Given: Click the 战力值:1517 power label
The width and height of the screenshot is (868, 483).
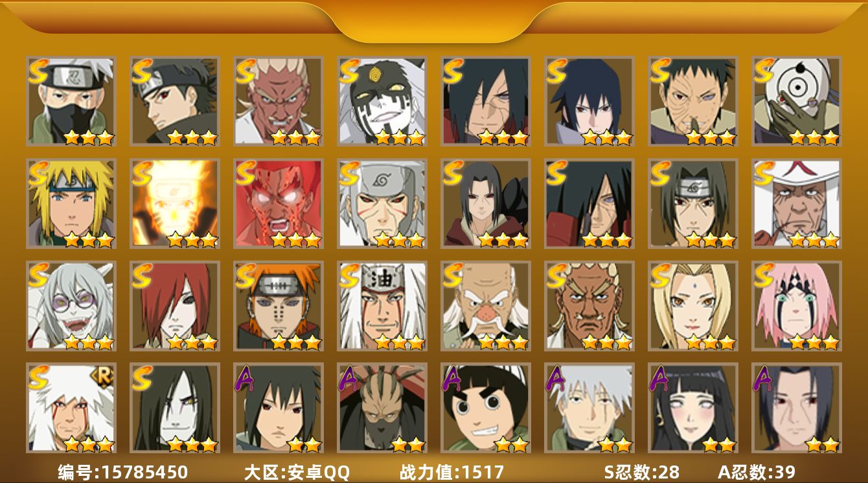Looking at the screenshot, I should [451, 472].
